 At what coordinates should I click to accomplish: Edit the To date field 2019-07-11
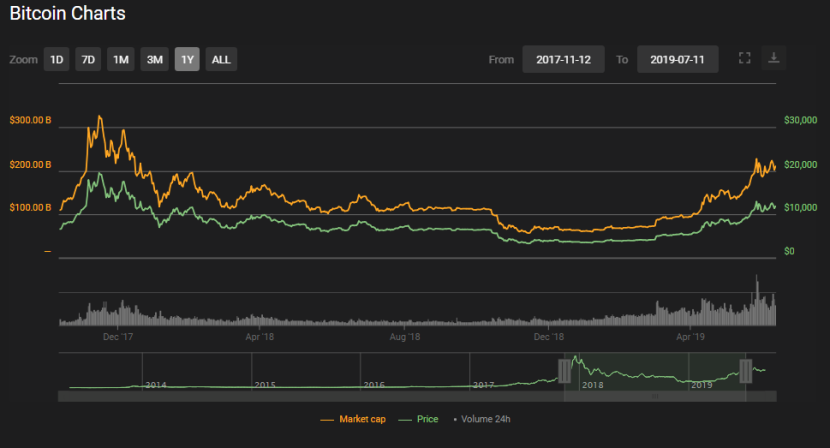678,59
